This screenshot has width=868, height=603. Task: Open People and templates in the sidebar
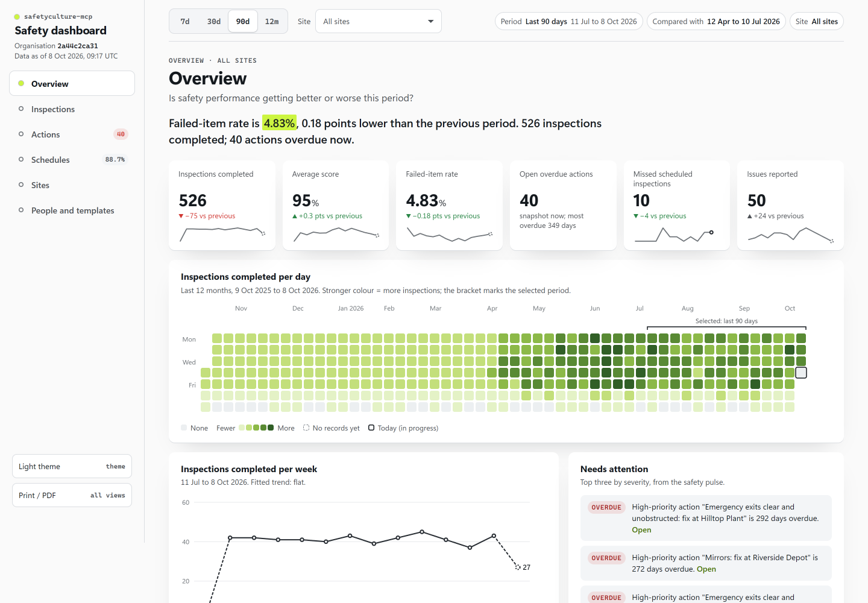tap(72, 210)
